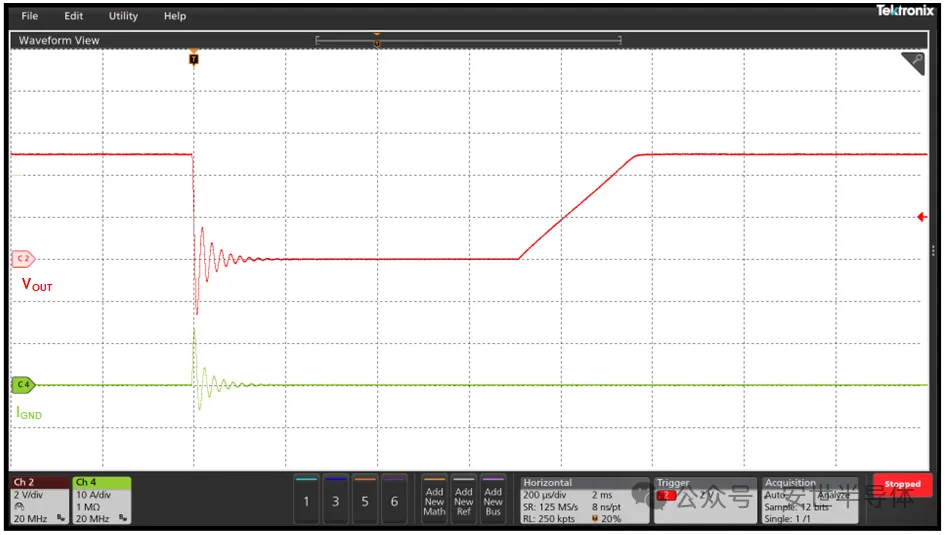Open the Ch 4 settings badge
This screenshot has width=945, height=535.
[x=102, y=500]
